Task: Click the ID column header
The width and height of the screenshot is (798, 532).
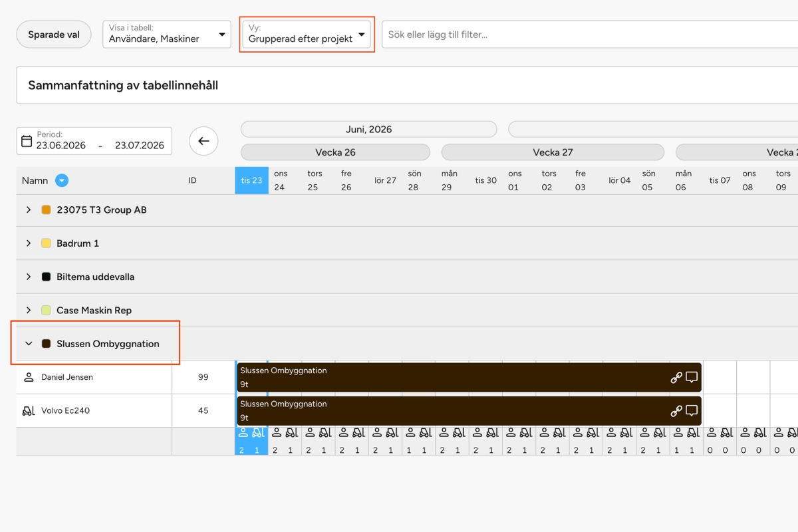Action: [x=192, y=180]
